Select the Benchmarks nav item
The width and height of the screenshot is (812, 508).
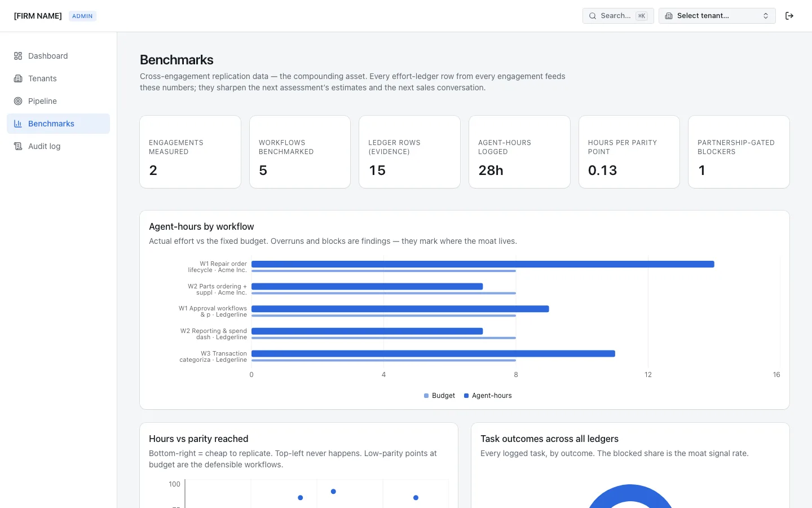(x=59, y=124)
